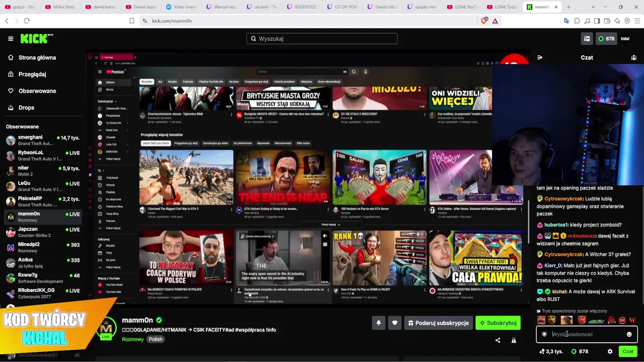
Task: Open chat leaderboard people icon
Action: [634, 58]
